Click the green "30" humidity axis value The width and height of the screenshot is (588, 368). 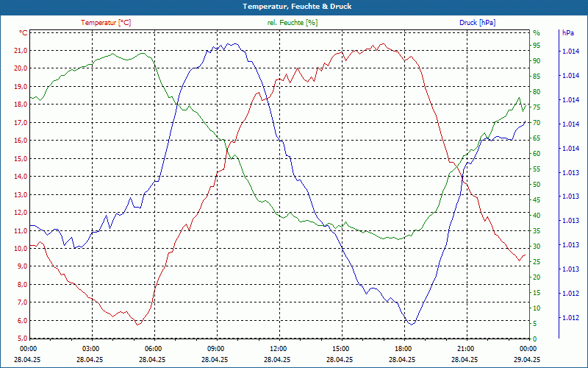(537, 247)
